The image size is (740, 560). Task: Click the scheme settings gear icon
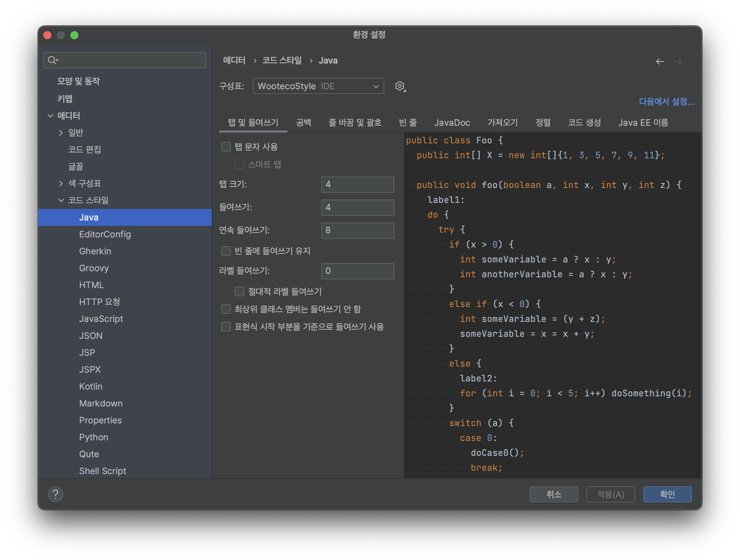[400, 86]
